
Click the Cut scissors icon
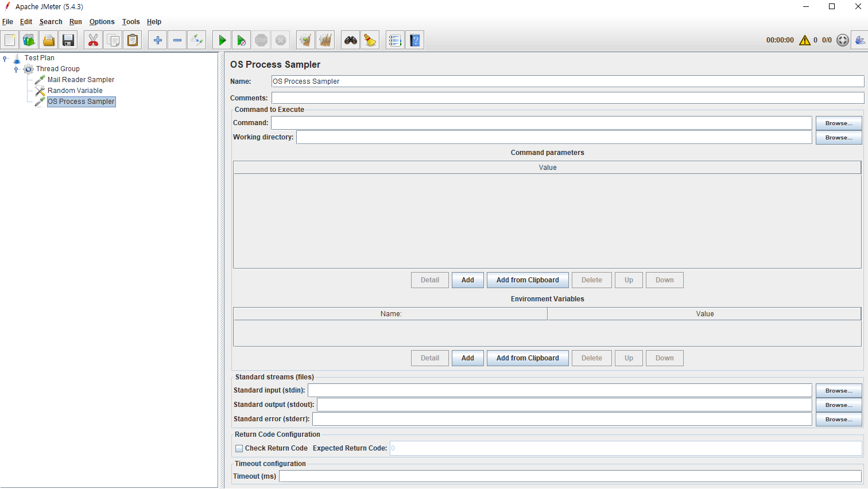pyautogui.click(x=93, y=40)
